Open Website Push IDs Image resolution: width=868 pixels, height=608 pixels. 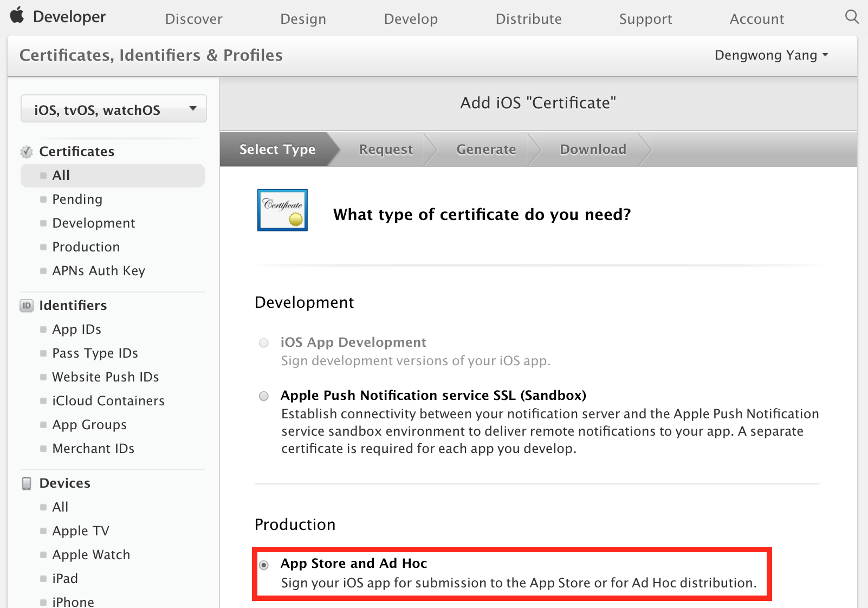[x=106, y=377]
